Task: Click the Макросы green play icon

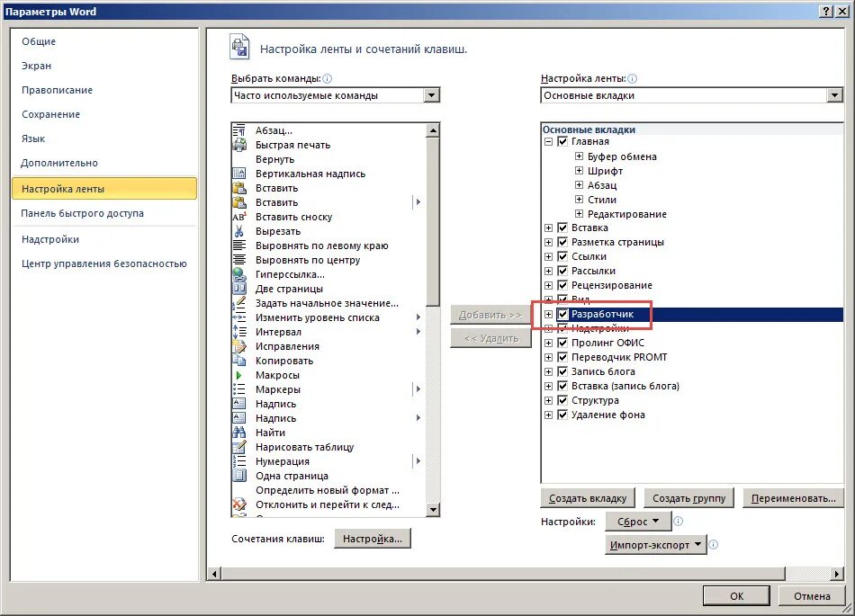Action: point(238,375)
